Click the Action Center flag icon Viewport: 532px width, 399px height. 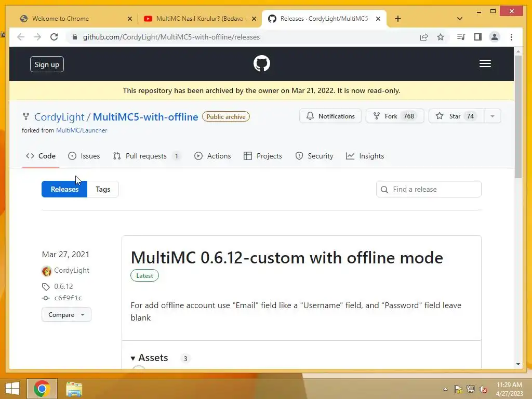pos(458,389)
